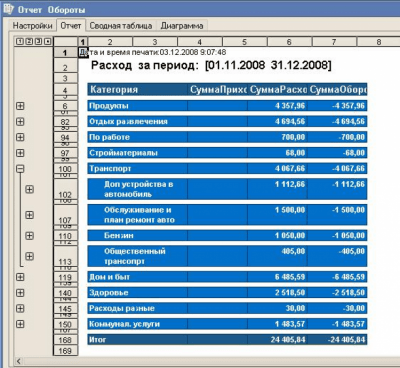This screenshot has width=400, height=368.
Task: Expand Общественный трансопрт subgroup
Action: (30, 256)
